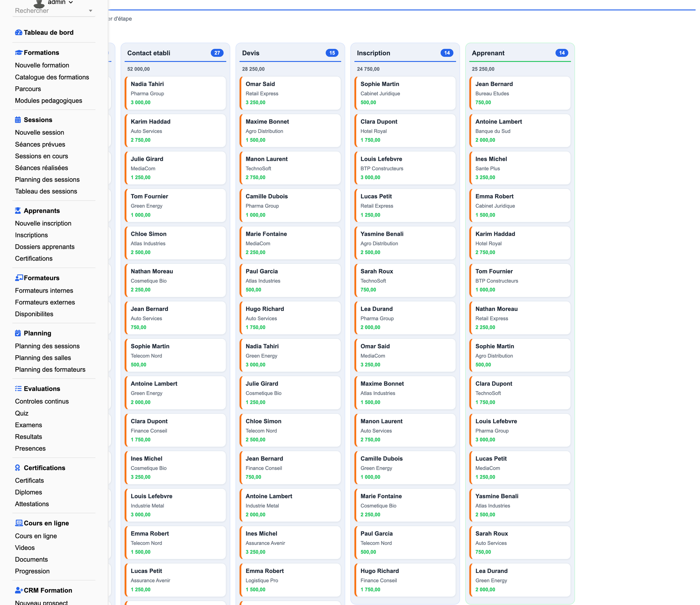Image resolution: width=700 pixels, height=605 pixels.
Task: Click the Planning calendar-check icon
Action: (x=18, y=333)
